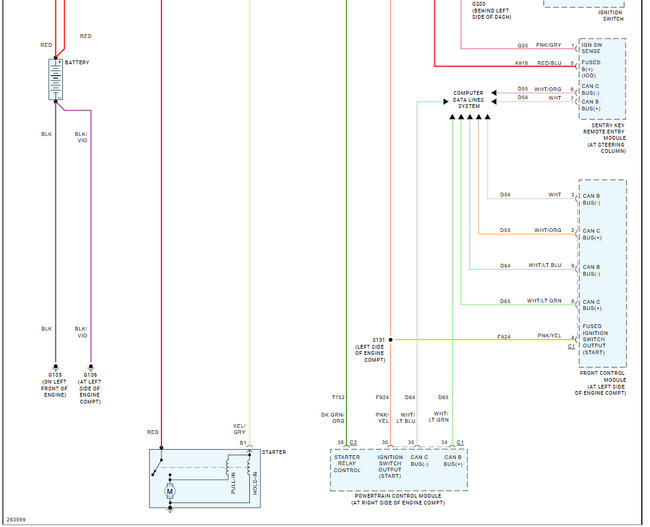Select the PNK/GRY wire color label
Viewport: 650px width, 527px height.
[x=548, y=45]
